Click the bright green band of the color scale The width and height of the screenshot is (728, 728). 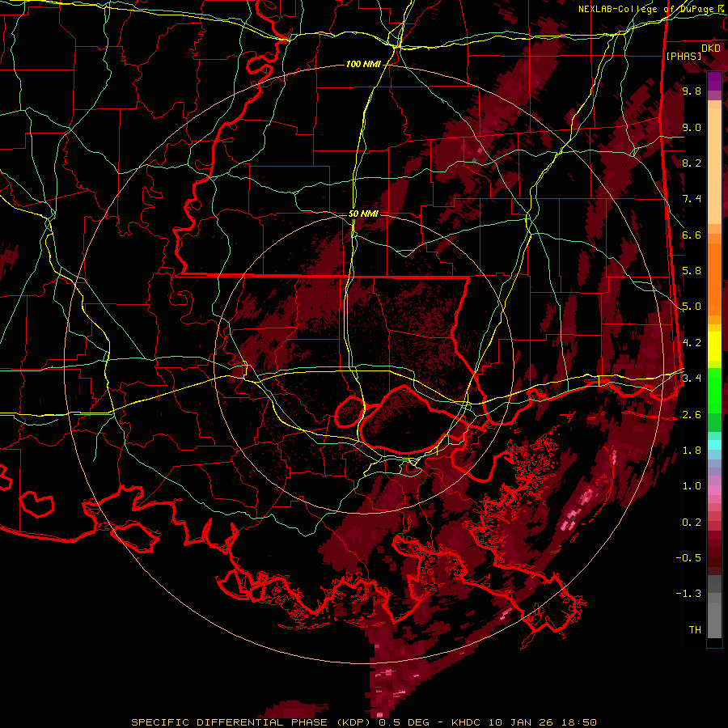[714, 390]
